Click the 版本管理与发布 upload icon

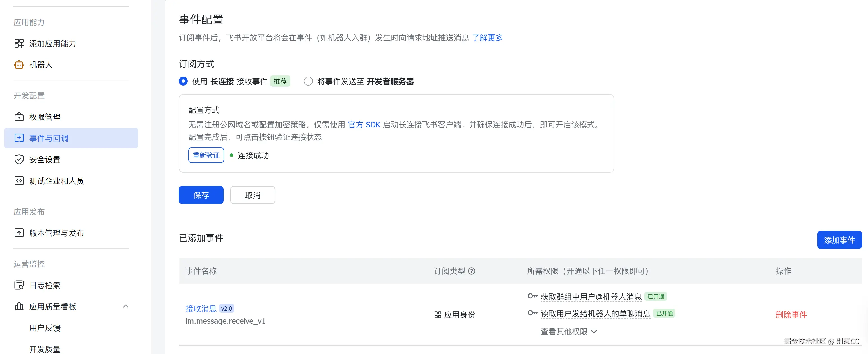(x=19, y=233)
